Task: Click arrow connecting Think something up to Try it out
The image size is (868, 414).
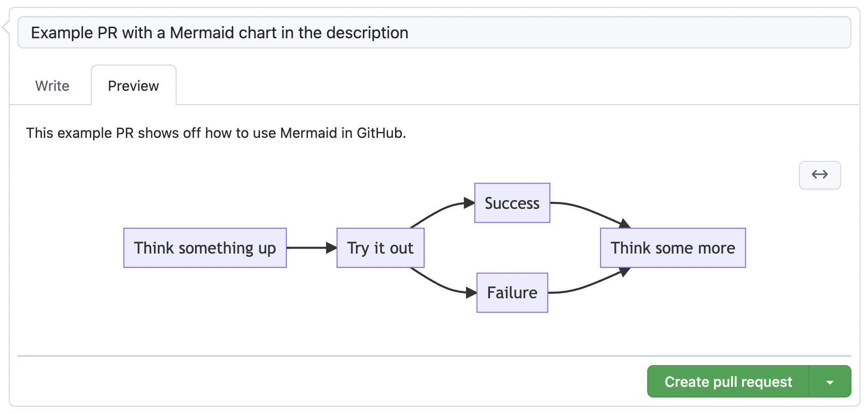Action: [307, 248]
